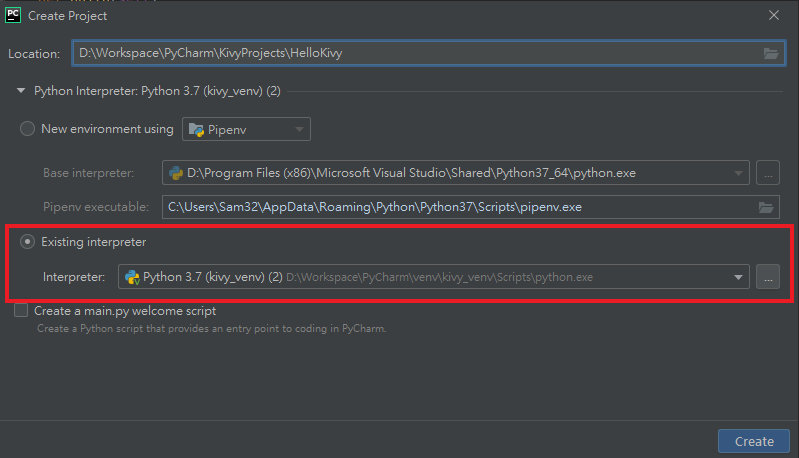Click the 'Base interpreter:' label

[89, 173]
